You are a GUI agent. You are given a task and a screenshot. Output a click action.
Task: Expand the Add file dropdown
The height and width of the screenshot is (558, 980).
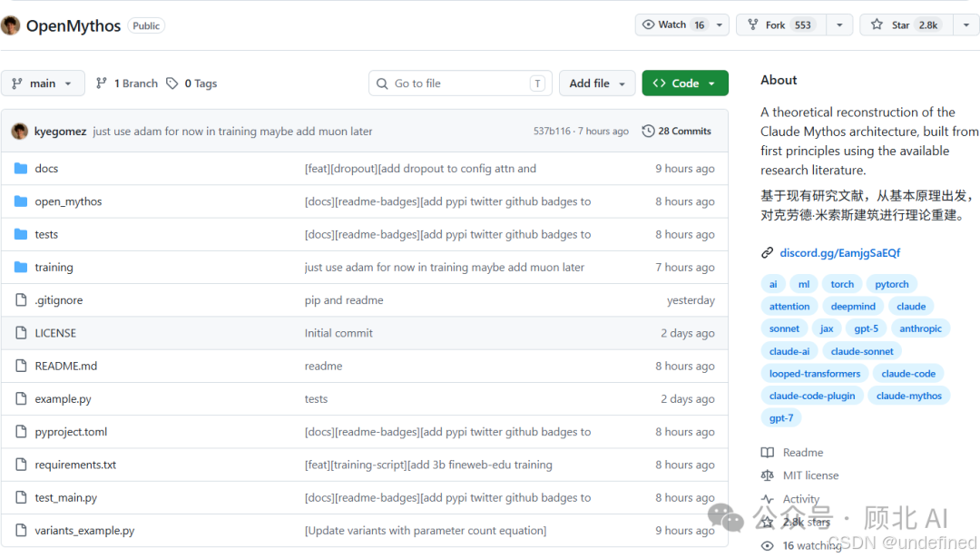(x=597, y=83)
